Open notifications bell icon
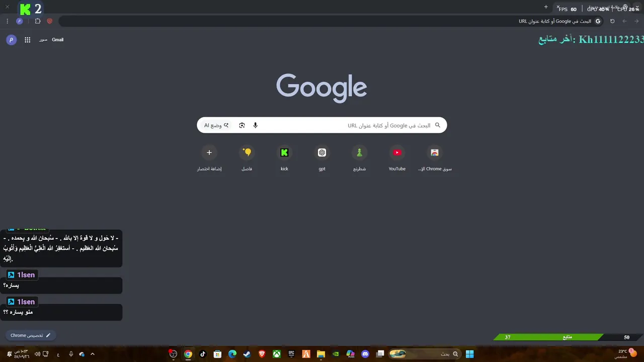The width and height of the screenshot is (644, 362). (x=9, y=354)
